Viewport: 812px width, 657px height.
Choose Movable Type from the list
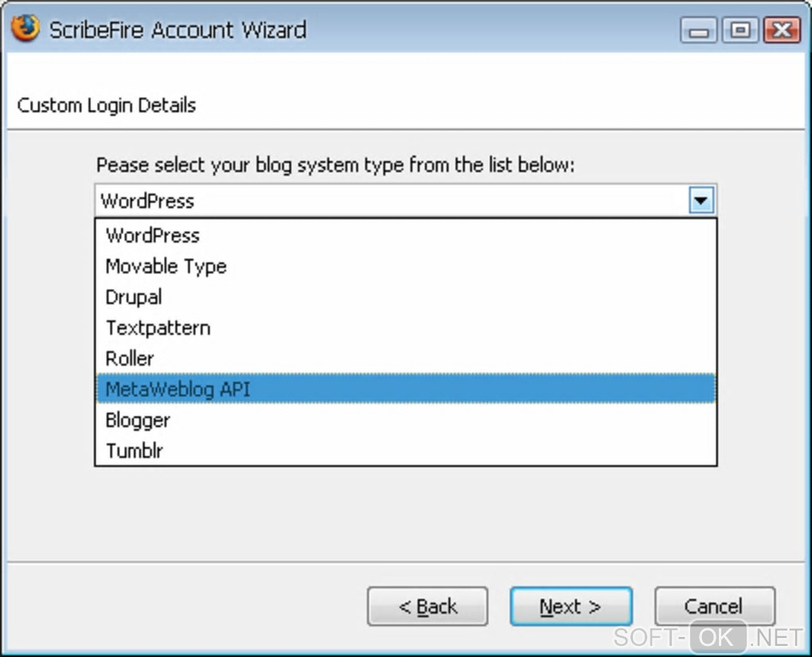coord(166,267)
